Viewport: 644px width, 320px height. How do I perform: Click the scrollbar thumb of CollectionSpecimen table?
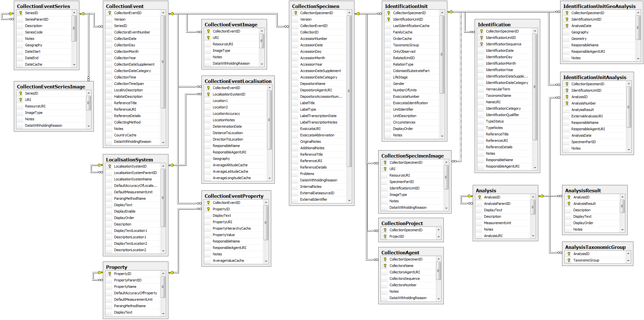point(349,91)
